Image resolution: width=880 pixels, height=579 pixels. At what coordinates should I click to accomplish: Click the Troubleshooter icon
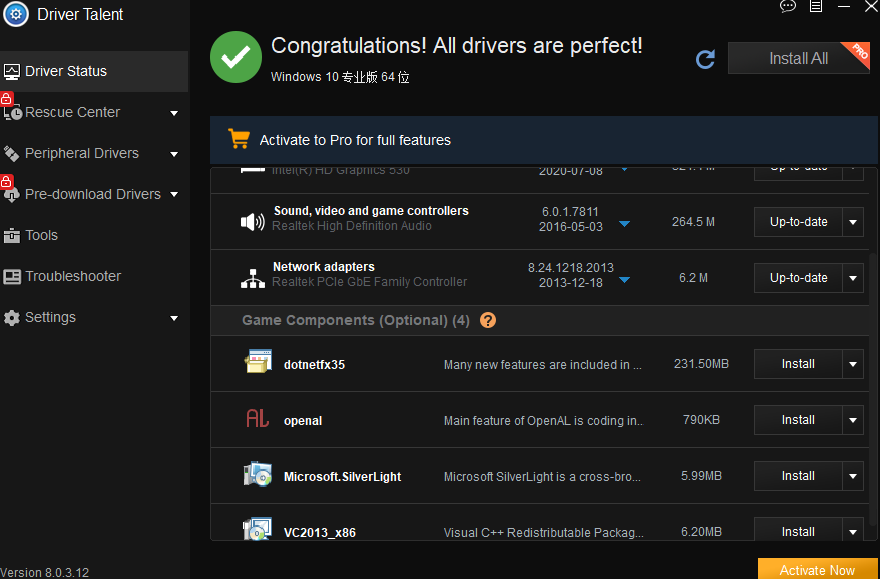pyautogui.click(x=12, y=277)
